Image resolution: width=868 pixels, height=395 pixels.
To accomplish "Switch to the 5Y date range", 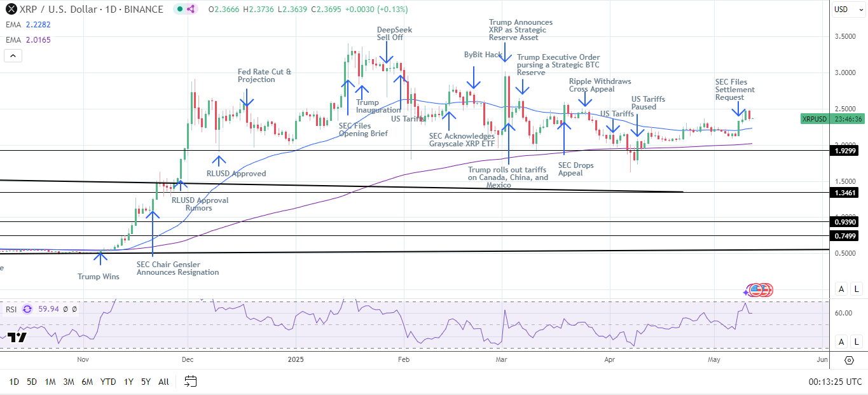I will point(146,382).
